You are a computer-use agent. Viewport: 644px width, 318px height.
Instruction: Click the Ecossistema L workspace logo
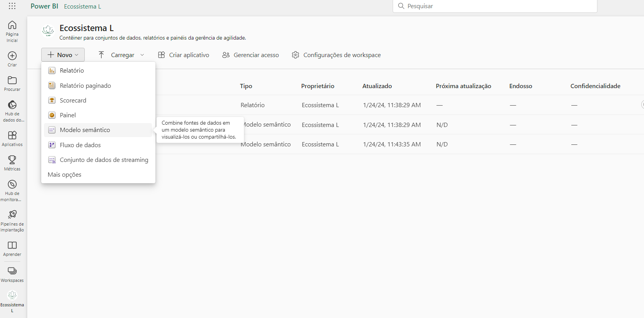tap(48, 31)
